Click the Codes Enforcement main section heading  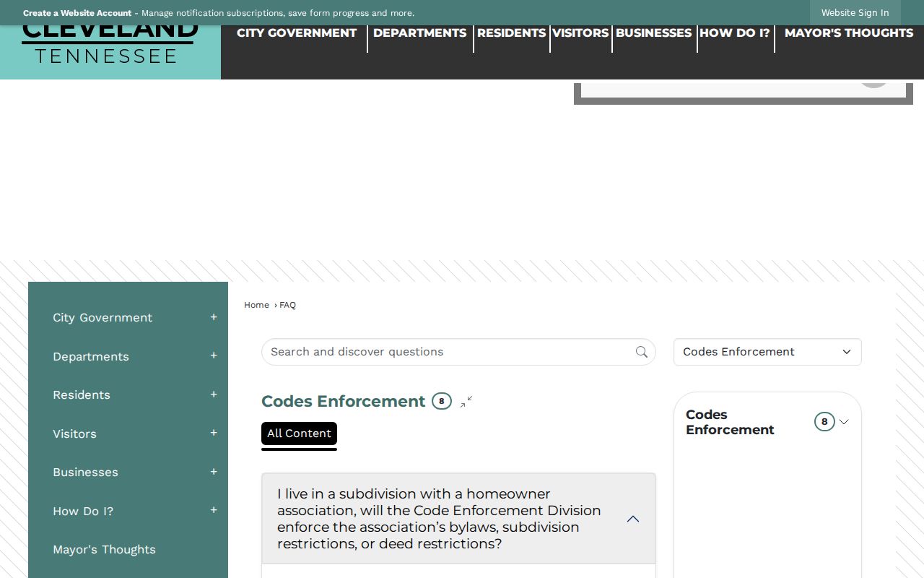point(344,401)
